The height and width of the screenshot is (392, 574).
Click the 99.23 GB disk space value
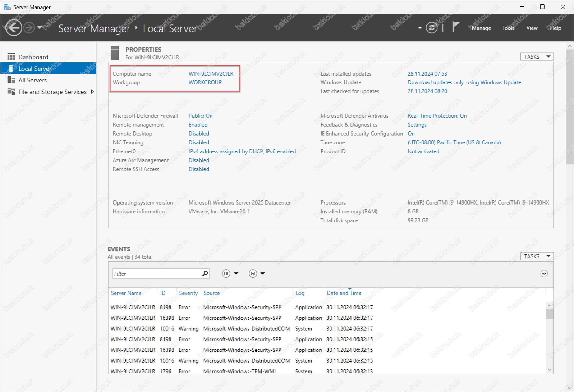tap(418, 220)
